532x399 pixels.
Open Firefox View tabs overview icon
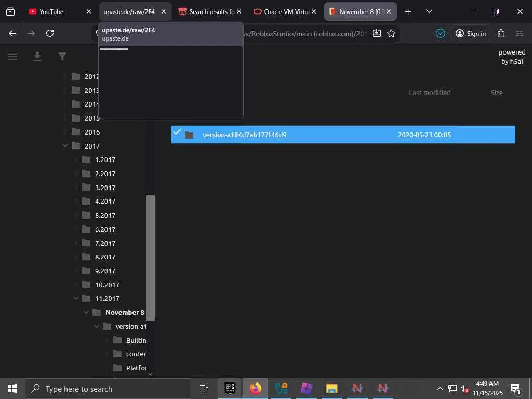[x=10, y=11]
